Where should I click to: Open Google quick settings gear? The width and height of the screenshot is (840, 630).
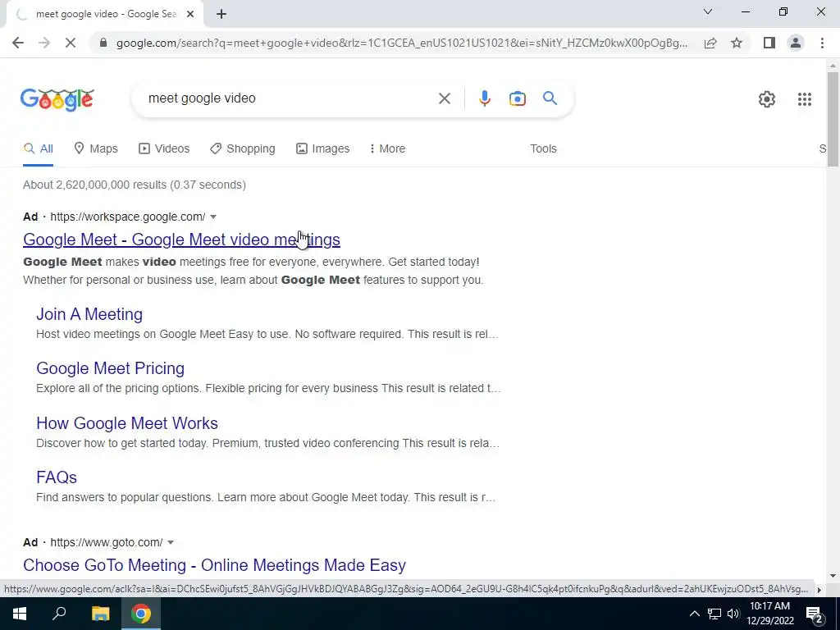[767, 99]
